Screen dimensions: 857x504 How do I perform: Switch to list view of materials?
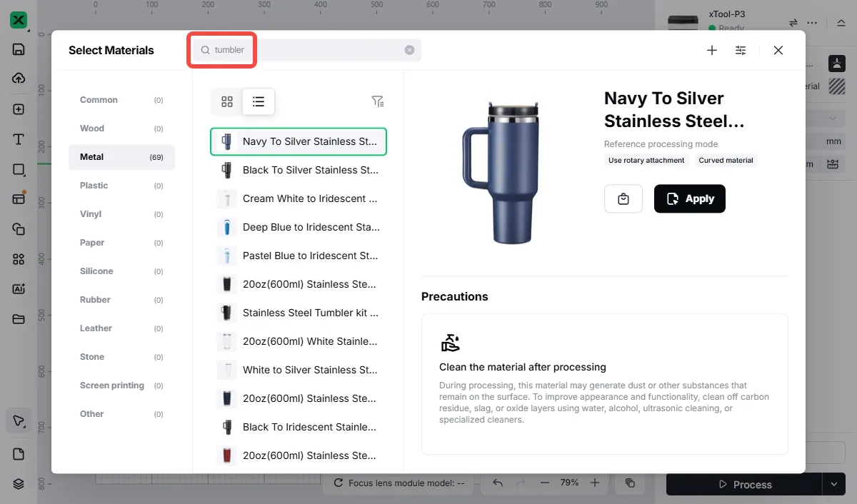coord(259,102)
